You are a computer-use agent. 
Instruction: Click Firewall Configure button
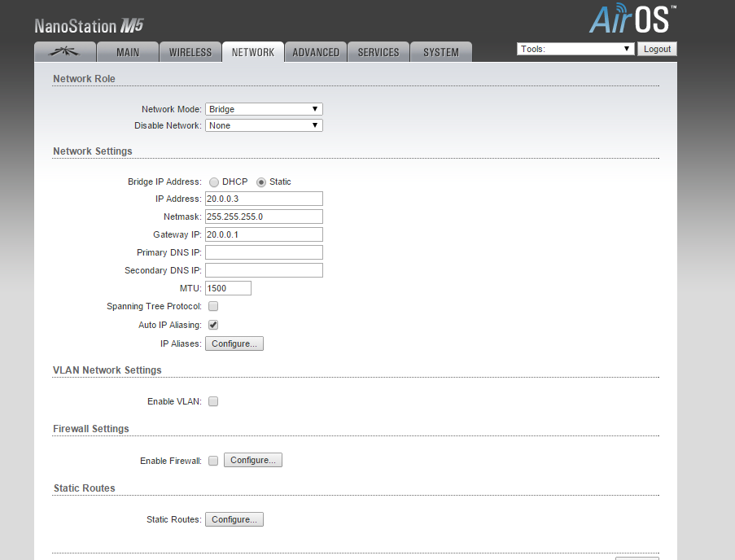(253, 460)
